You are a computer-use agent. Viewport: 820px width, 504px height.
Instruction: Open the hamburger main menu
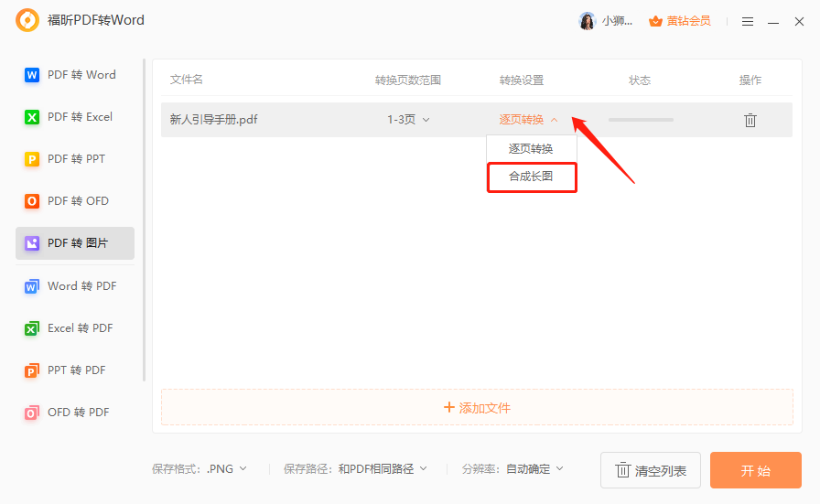click(x=748, y=21)
